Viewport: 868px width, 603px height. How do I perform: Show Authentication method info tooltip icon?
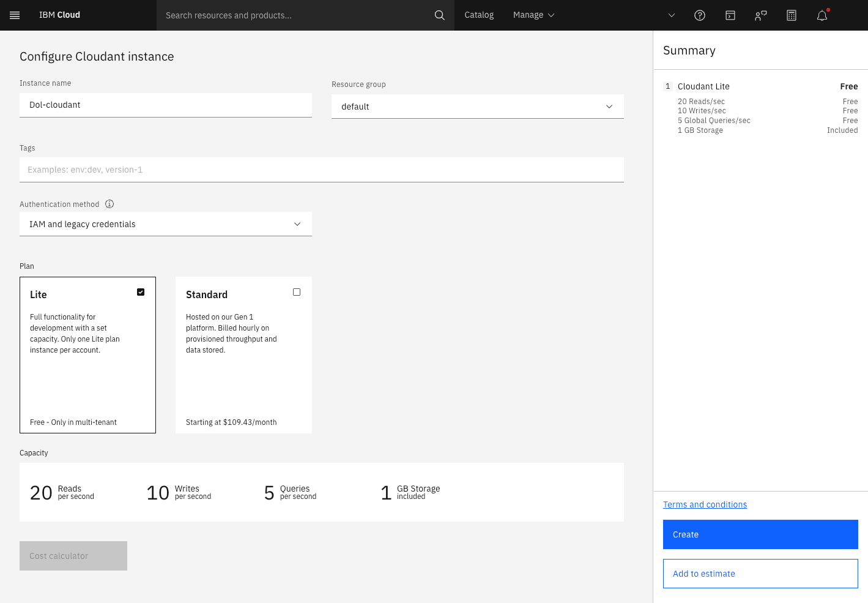point(109,204)
